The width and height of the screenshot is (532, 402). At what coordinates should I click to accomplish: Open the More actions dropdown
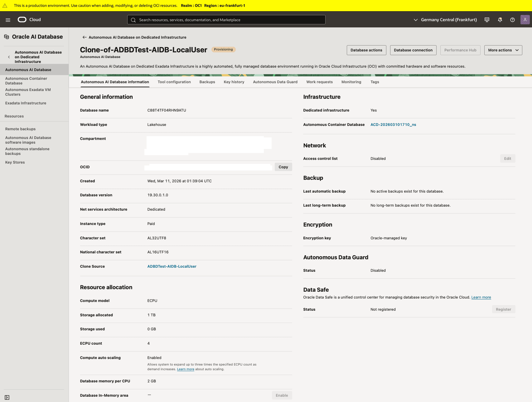[x=503, y=50]
